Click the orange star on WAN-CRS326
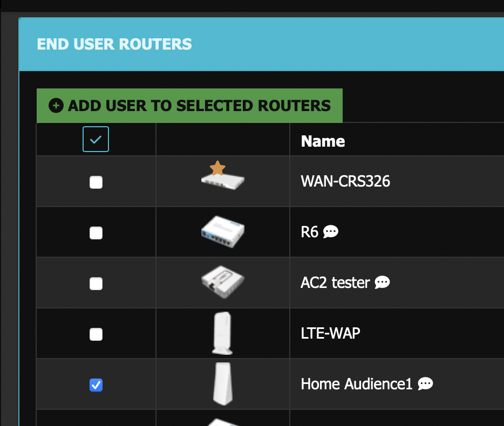The width and height of the screenshot is (504, 426). pyautogui.click(x=217, y=168)
